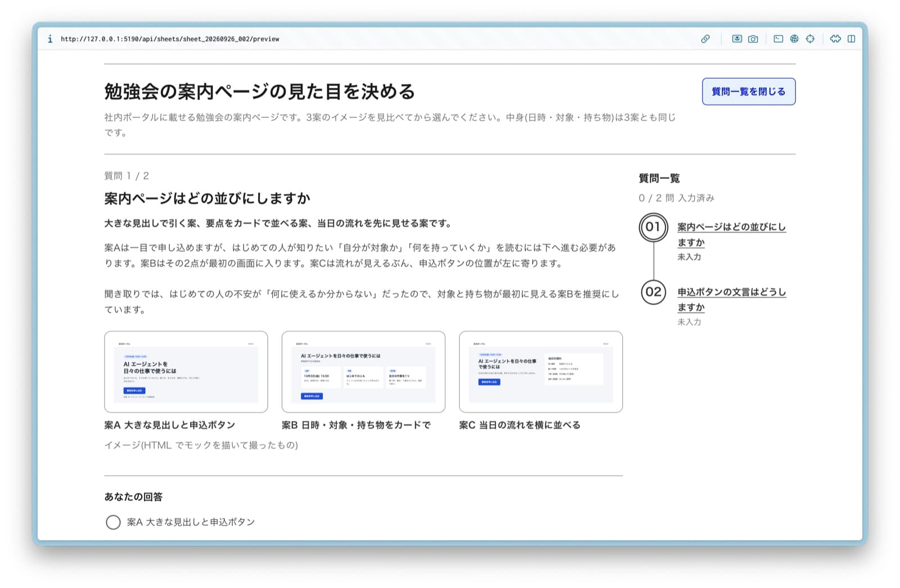Open the 申込ボタンの文言はどうしますか question link
The image size is (900, 588).
pyautogui.click(x=731, y=300)
